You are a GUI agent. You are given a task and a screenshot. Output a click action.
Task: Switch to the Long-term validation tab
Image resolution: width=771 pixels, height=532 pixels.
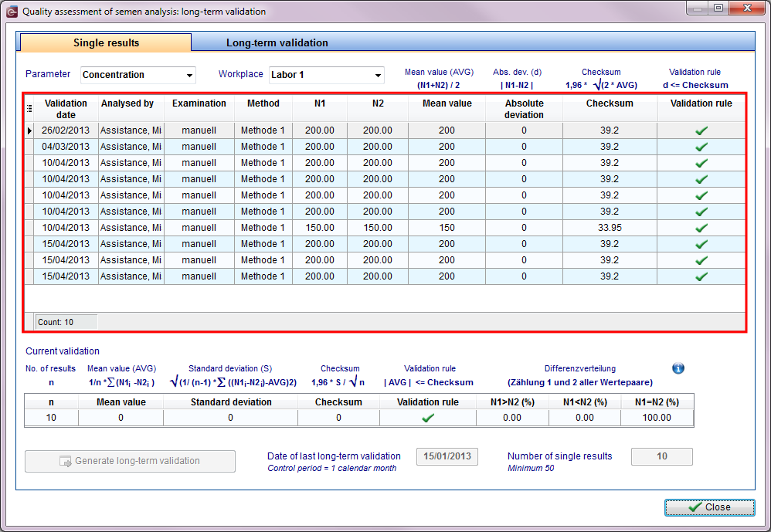(x=277, y=42)
